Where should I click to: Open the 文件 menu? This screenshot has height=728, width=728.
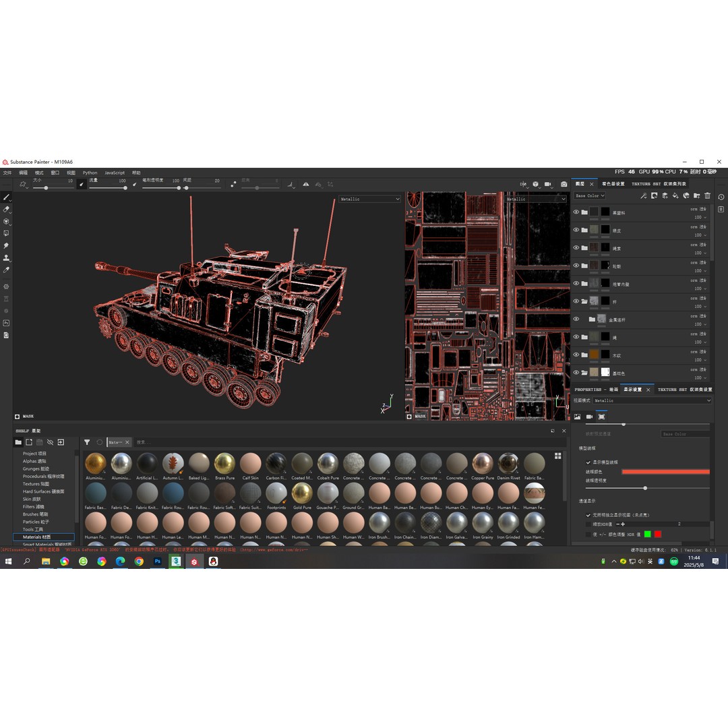tap(7, 173)
